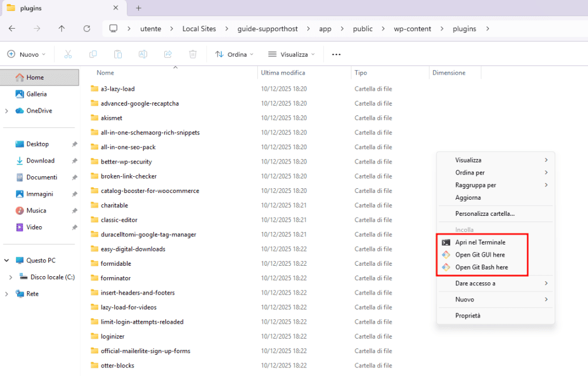Cut selection using the scissors toolbar icon
This screenshot has width=588, height=376.
68,54
